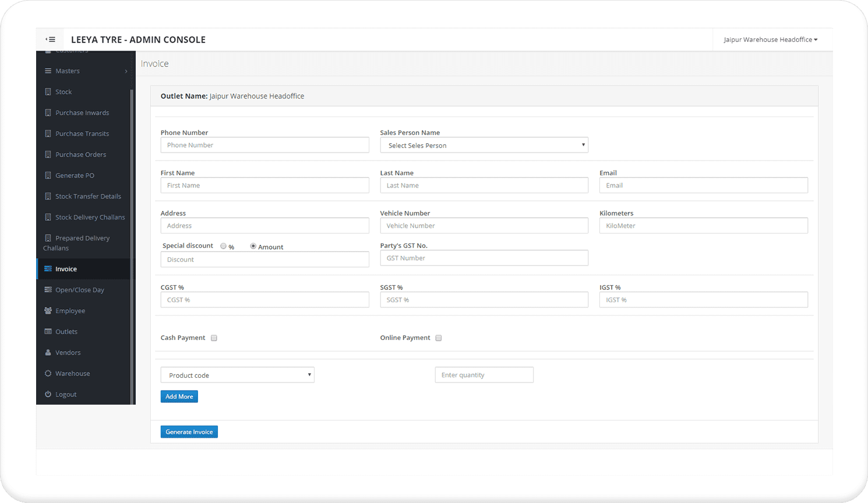
Task: Select the Amount discount radio button
Action: point(253,246)
